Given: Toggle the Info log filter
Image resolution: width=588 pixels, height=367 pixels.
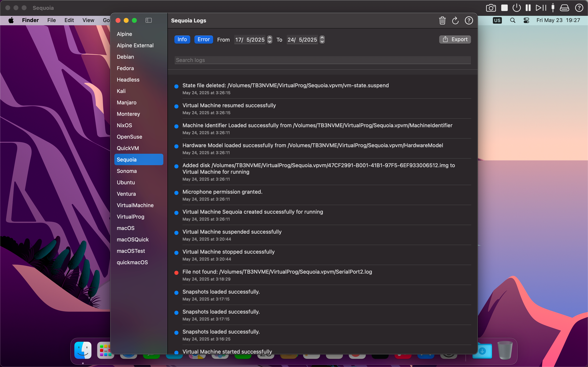Looking at the screenshot, I should (182, 39).
